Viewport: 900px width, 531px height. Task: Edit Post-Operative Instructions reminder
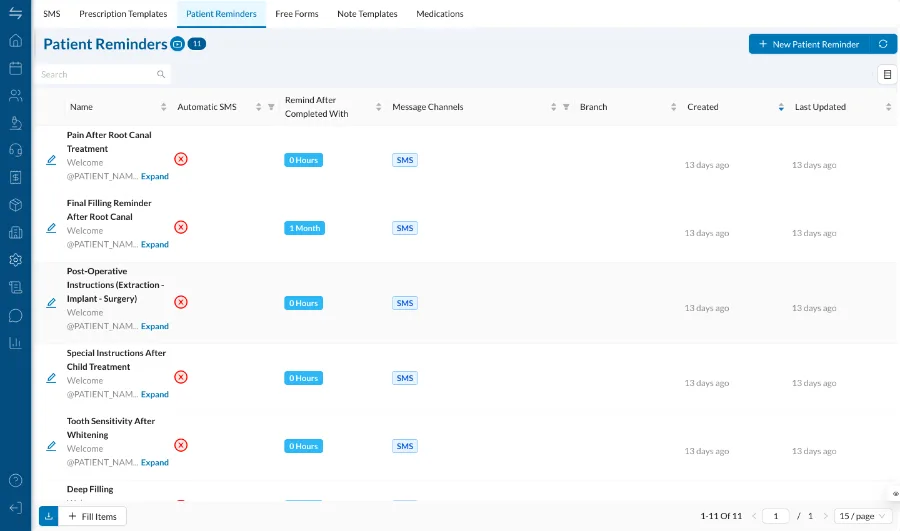tap(51, 303)
